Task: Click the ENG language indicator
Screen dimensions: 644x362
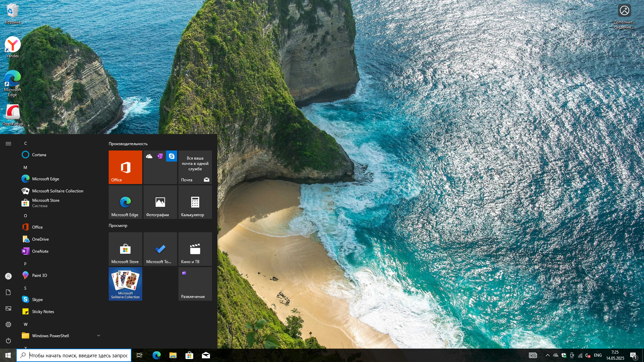Action: [x=598, y=355]
